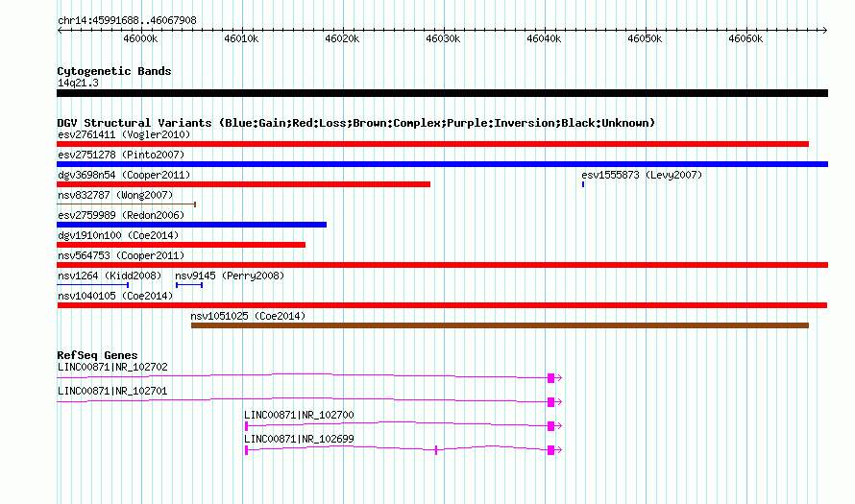The image size is (855, 504).
Task: Select the blue esv2759989 gain bar
Action: 191,225
